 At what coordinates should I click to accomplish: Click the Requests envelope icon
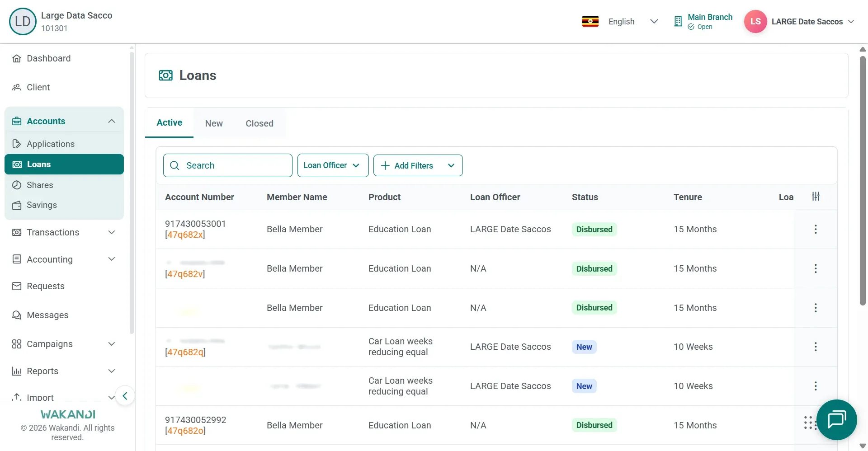[17, 286]
